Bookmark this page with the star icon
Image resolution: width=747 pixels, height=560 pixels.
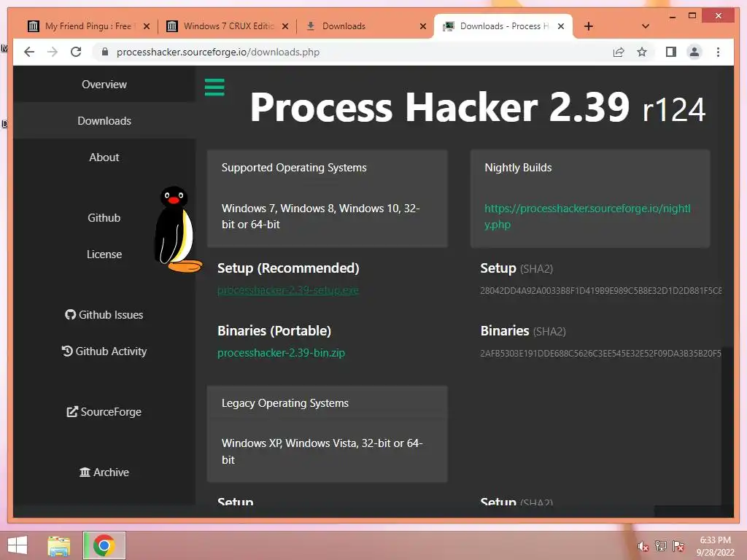click(642, 52)
